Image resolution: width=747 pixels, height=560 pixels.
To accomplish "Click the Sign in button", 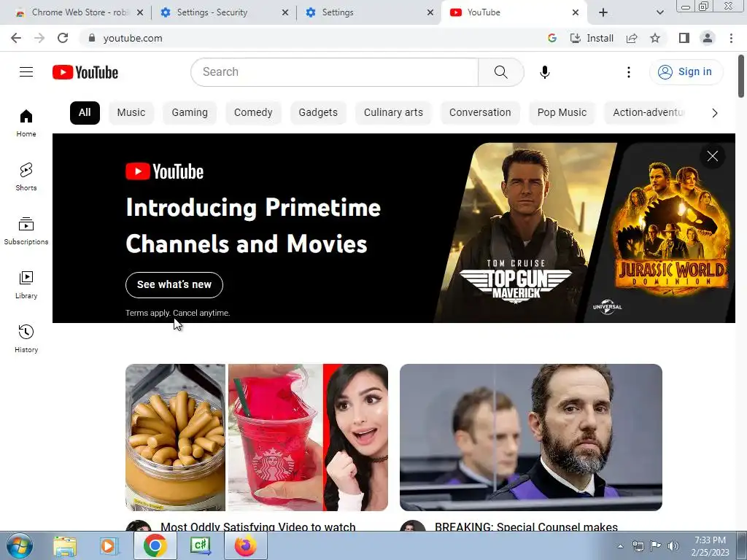I will click(686, 72).
